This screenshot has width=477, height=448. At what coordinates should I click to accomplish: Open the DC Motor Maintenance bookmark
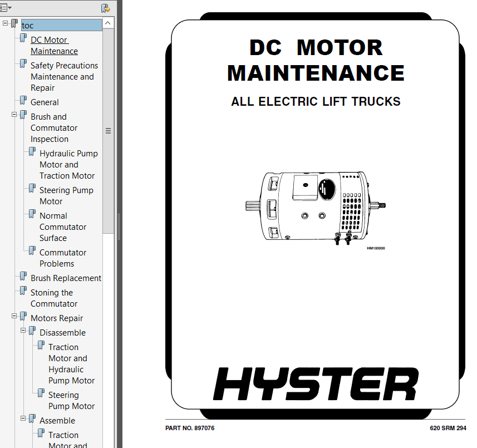click(x=54, y=45)
